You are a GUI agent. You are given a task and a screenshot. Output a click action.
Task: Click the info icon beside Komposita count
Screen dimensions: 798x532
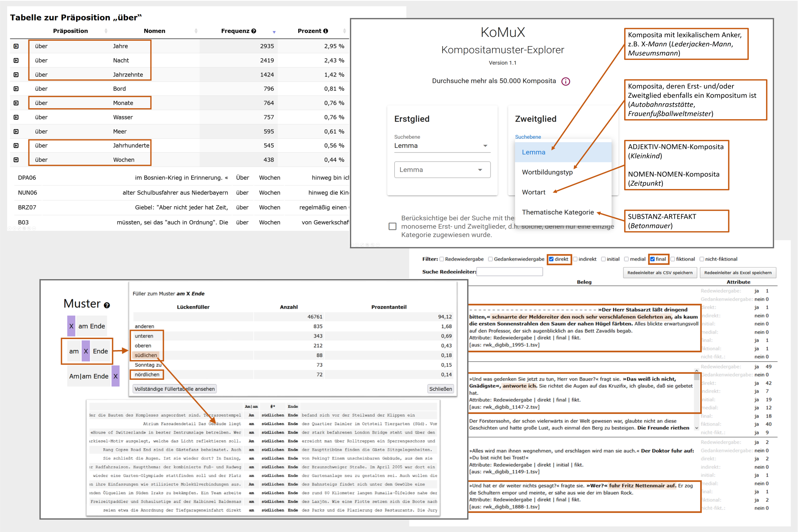[x=566, y=82]
